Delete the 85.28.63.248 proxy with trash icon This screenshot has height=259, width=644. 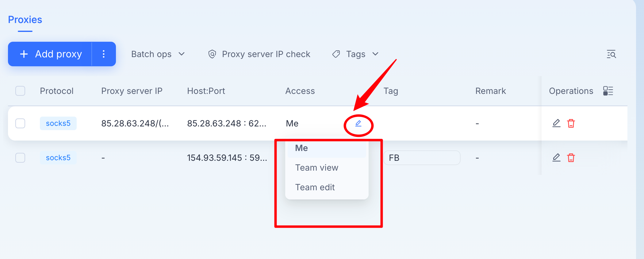(x=571, y=123)
